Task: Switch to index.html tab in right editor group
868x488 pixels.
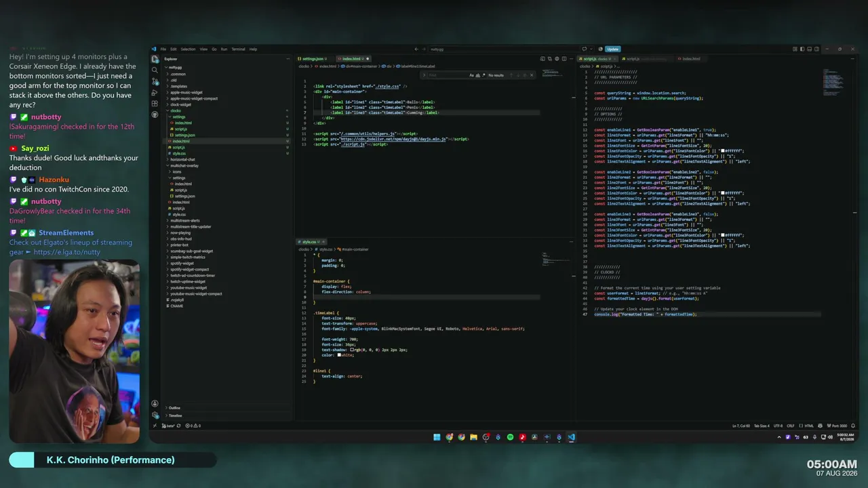Action: 691,59
